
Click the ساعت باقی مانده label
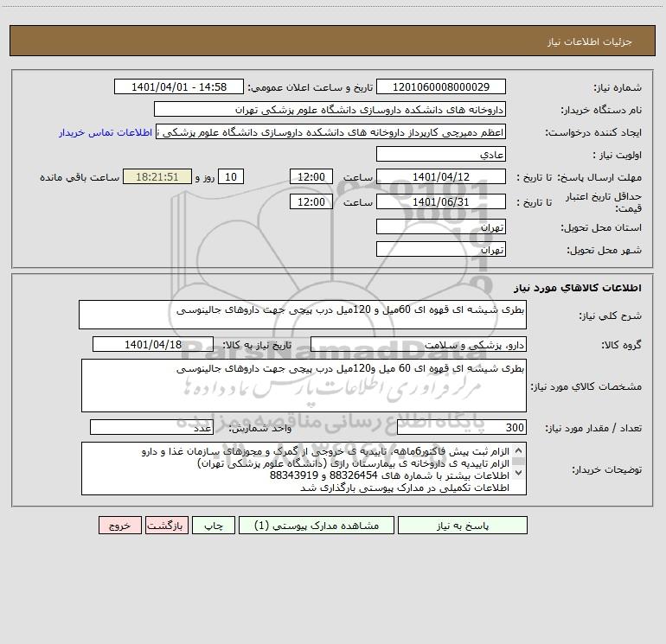pyautogui.click(x=80, y=177)
